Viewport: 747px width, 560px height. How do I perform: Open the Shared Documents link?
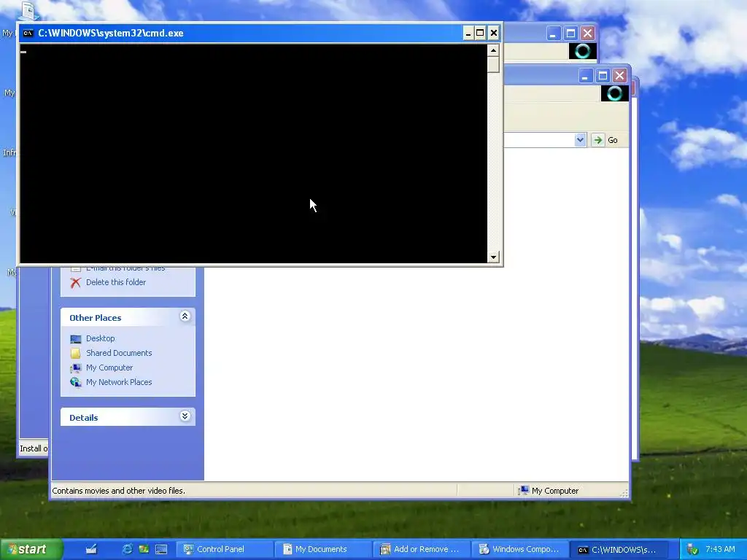[x=119, y=353]
